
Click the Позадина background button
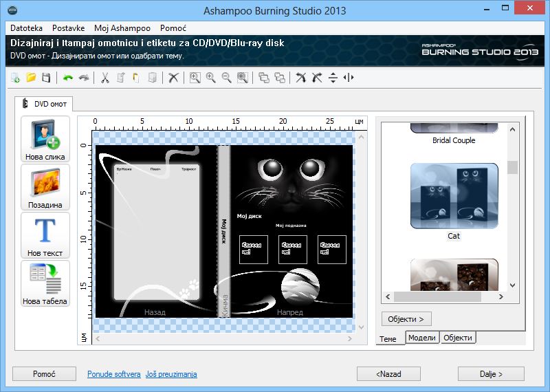pos(45,188)
